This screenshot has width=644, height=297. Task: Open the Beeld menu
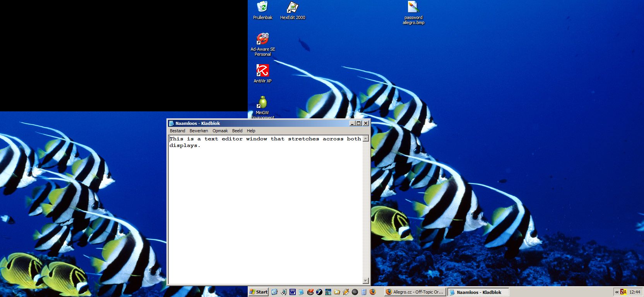[x=237, y=131]
